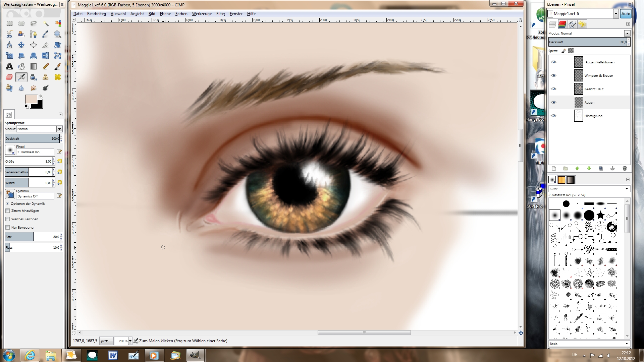Delete layer with the trash icon
644x362 pixels.
tap(625, 169)
